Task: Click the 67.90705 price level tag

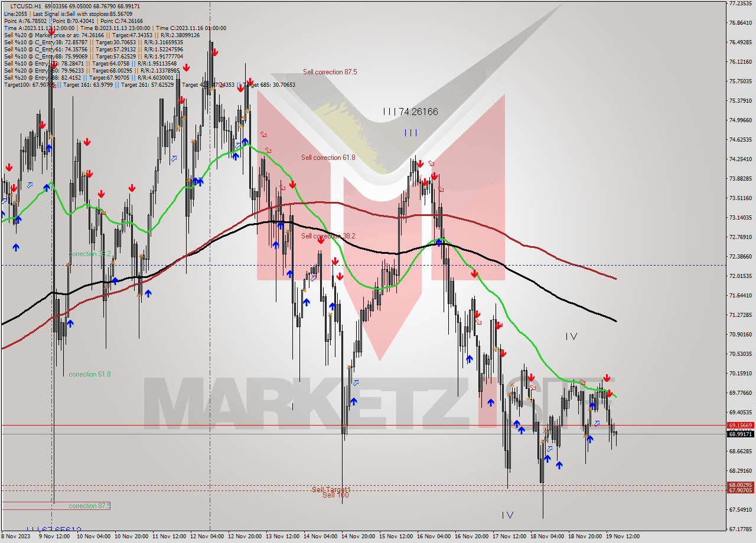Action: 740,490
